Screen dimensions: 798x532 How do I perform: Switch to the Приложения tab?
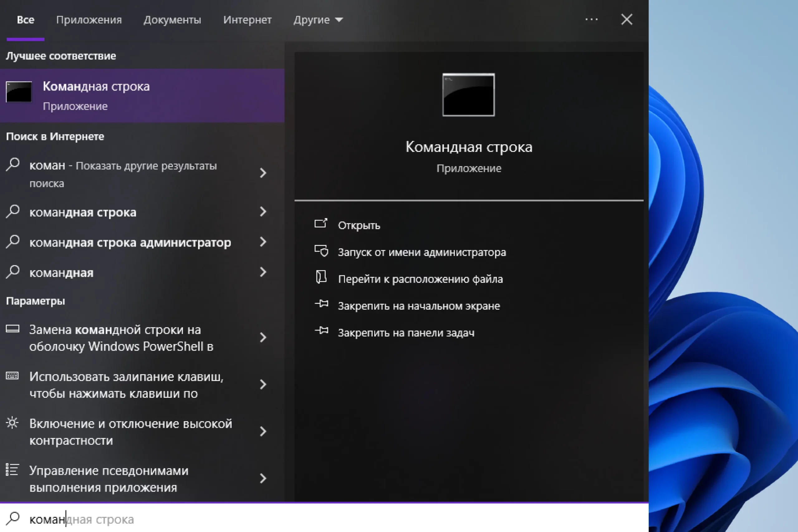tap(89, 20)
